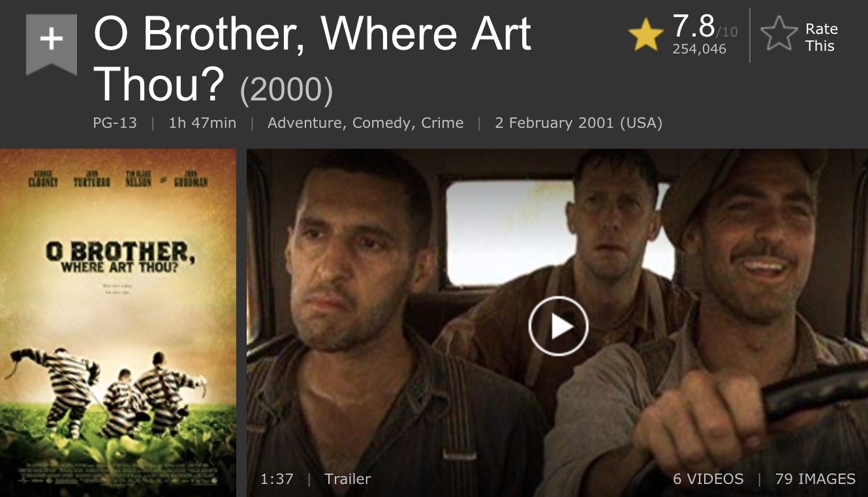The image size is (868, 497).
Task: View the 254,046 ratings count
Action: coord(699,50)
